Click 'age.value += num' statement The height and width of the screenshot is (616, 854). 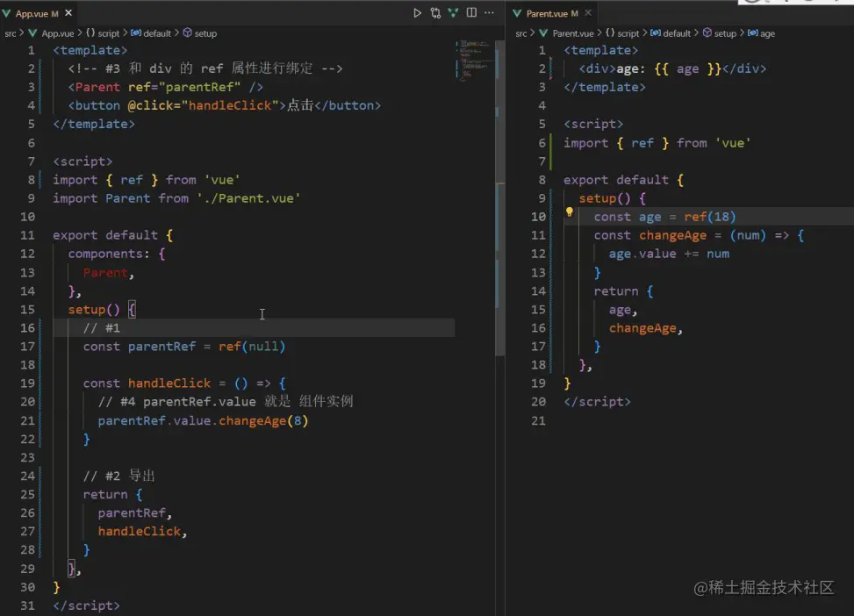point(669,254)
